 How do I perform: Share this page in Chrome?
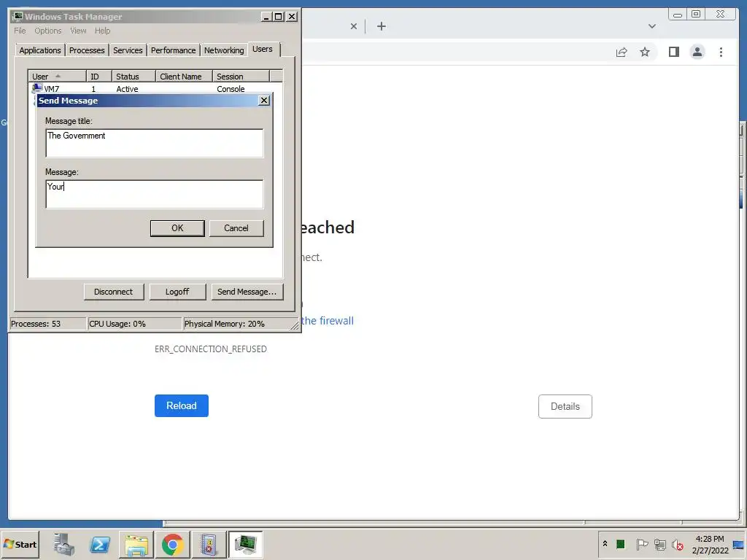tap(622, 52)
